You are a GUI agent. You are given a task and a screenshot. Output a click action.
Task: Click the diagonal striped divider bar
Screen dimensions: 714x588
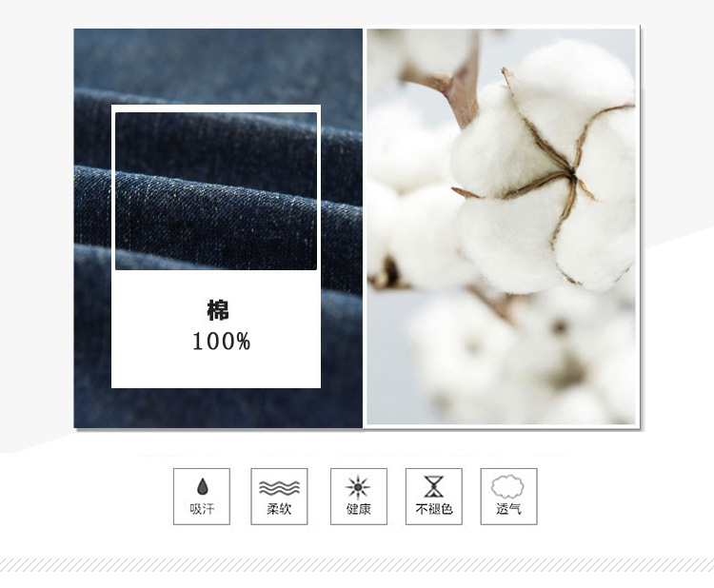coord(357,565)
